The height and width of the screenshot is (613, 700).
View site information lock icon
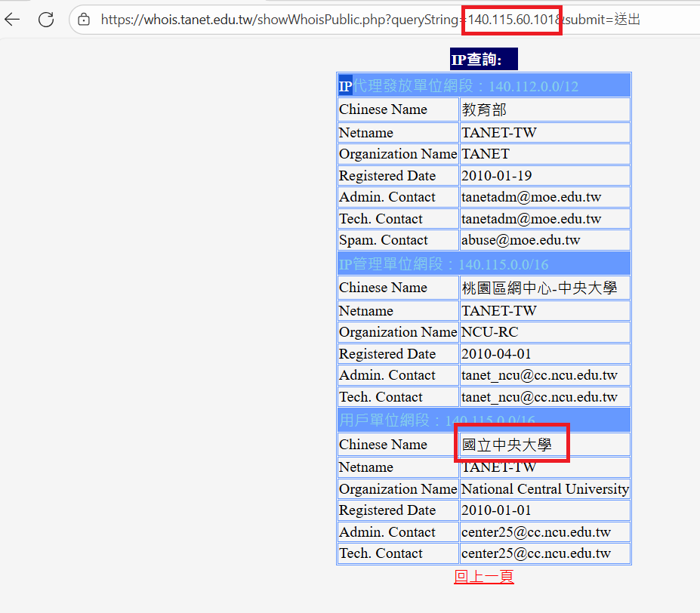pyautogui.click(x=84, y=19)
